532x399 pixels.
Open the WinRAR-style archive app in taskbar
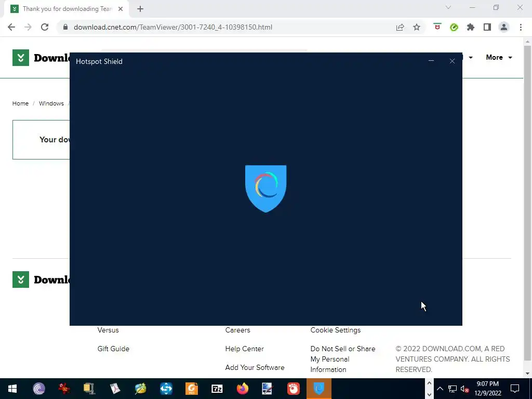tap(89, 389)
